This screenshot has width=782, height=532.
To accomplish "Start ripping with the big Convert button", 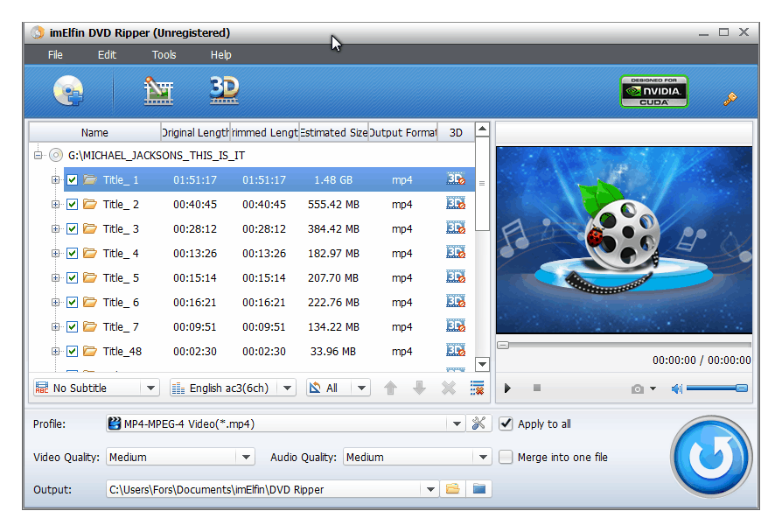I will 710,457.
